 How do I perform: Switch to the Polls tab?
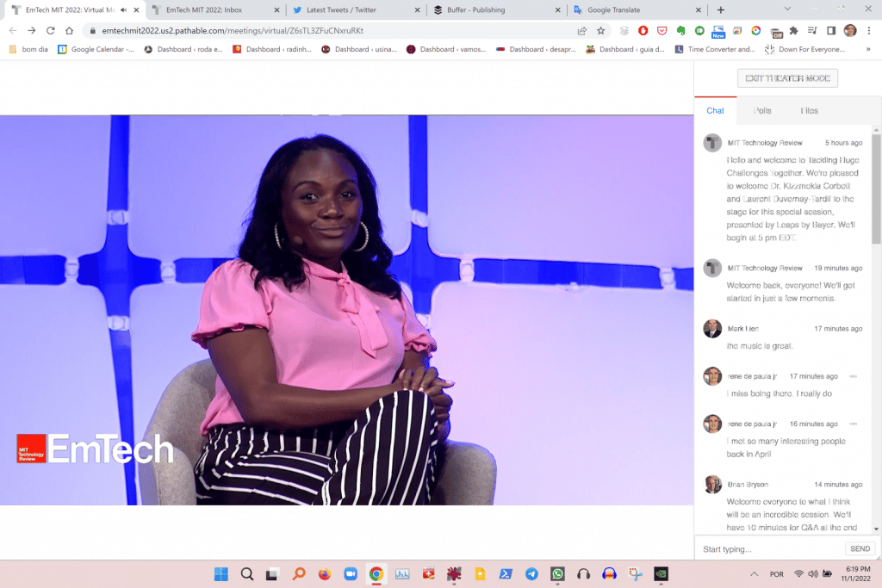[761, 110]
